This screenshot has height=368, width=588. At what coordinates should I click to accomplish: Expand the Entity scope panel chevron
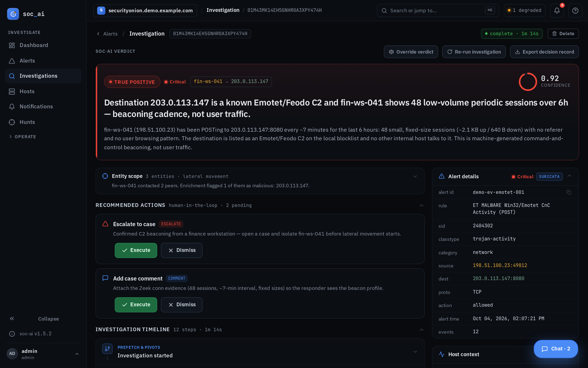415,176
